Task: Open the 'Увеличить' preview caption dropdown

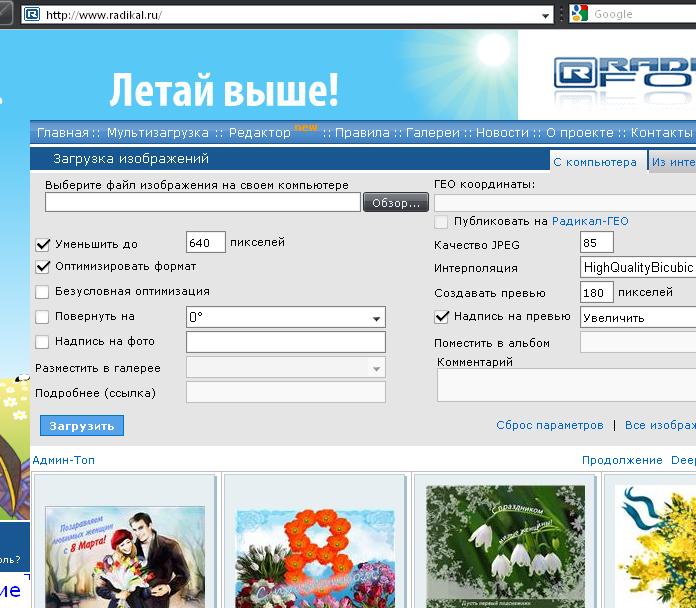Action: click(x=637, y=318)
